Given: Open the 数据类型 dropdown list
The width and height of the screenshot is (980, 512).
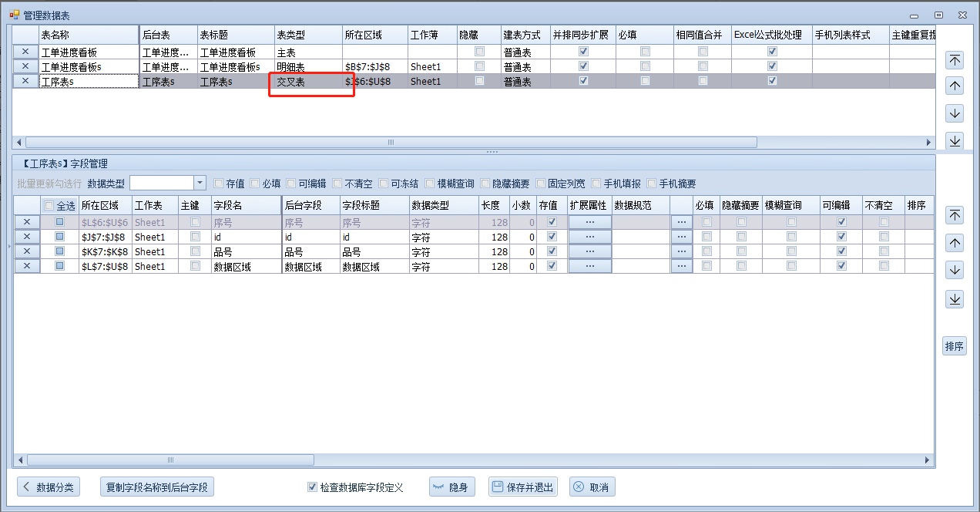Looking at the screenshot, I should click(x=200, y=183).
